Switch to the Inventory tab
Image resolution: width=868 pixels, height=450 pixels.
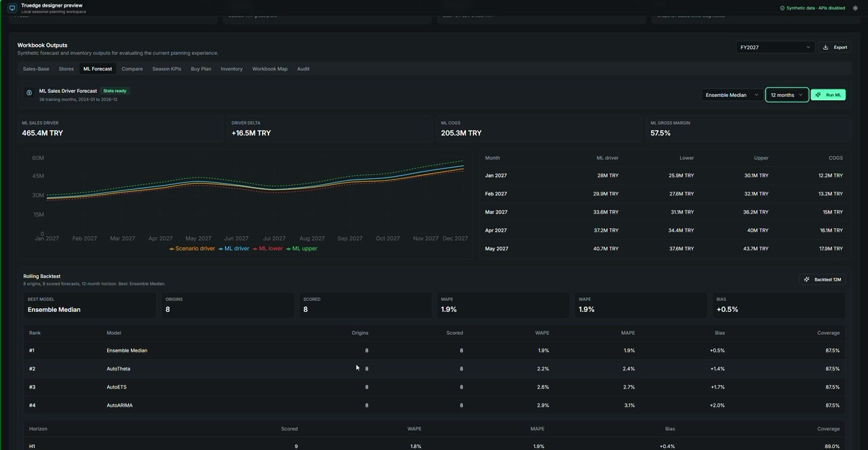click(232, 69)
